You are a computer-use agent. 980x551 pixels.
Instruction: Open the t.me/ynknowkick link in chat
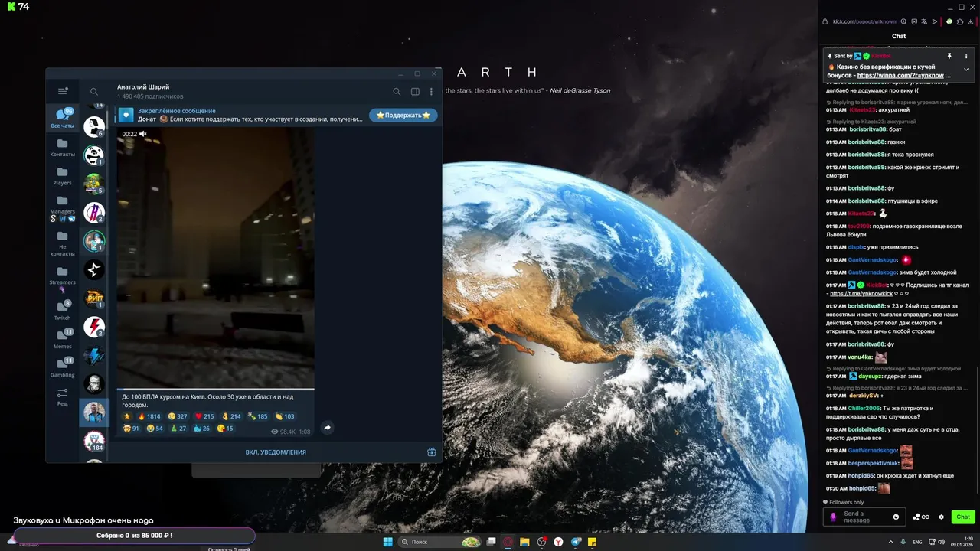(x=861, y=294)
